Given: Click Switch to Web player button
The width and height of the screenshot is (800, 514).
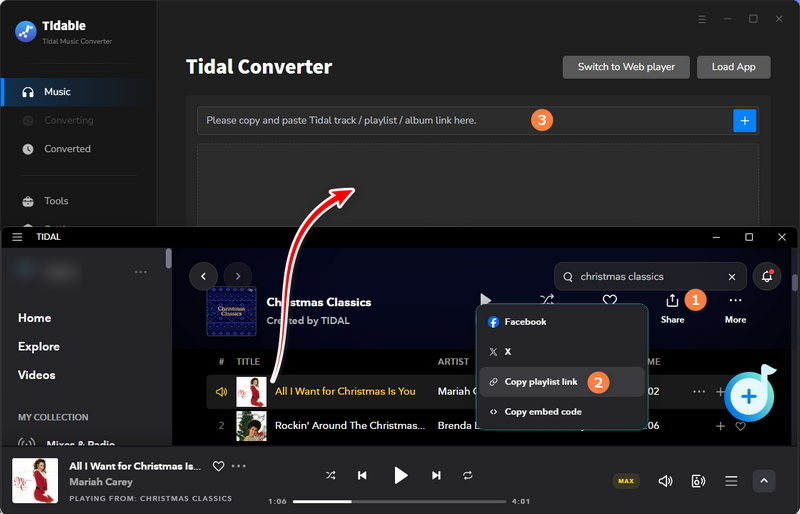Looking at the screenshot, I should coord(626,67).
